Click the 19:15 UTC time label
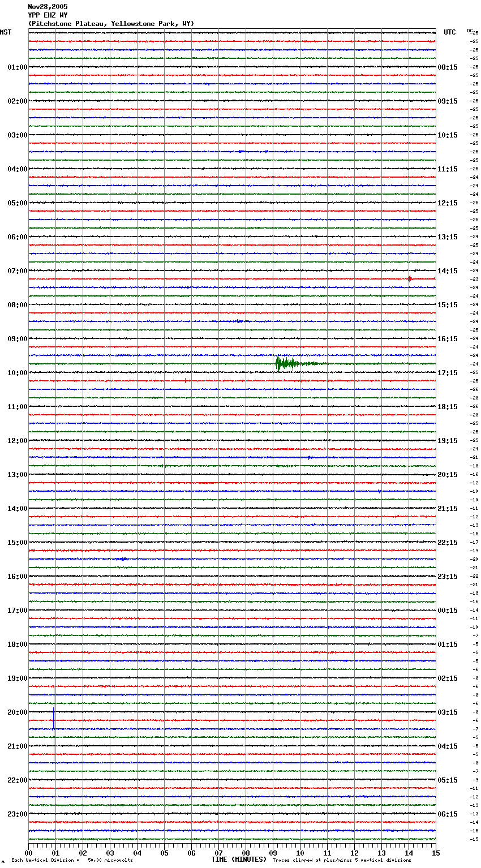Screen dimensions: 481x868 pos(448,441)
